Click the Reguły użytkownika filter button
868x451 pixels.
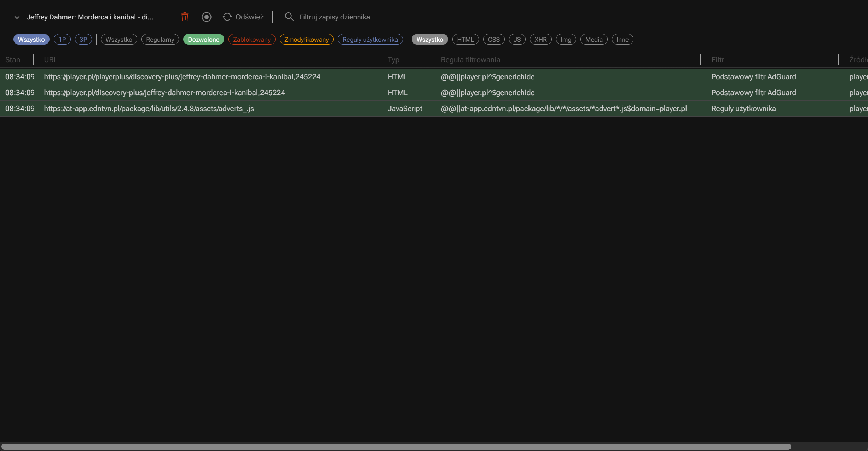[370, 39]
